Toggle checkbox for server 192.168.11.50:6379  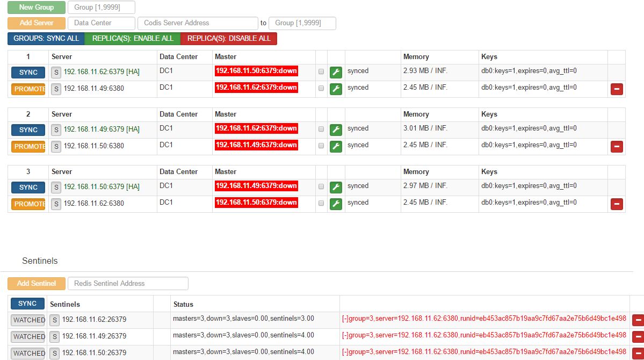(x=321, y=186)
